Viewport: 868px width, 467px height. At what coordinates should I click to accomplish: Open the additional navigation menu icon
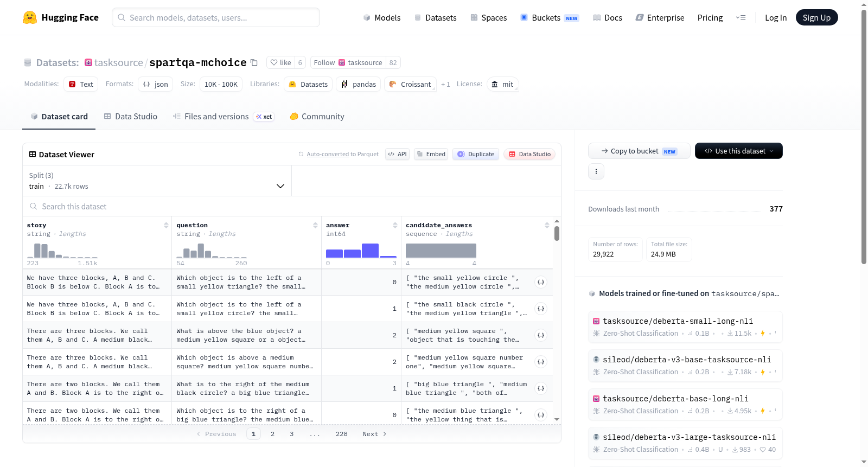[741, 17]
